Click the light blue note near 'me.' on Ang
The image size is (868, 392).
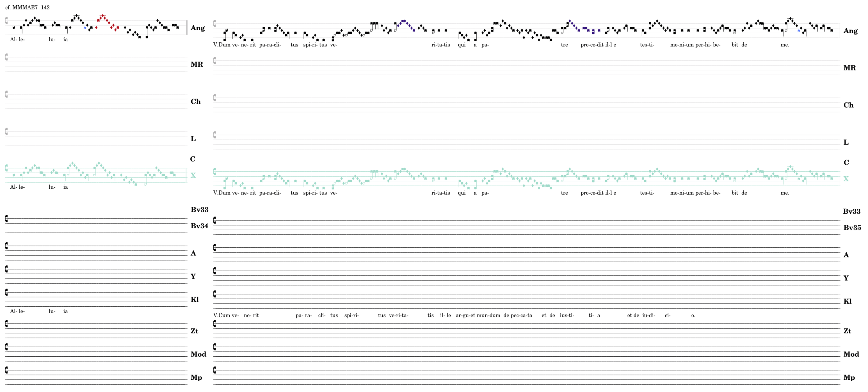[x=799, y=31]
